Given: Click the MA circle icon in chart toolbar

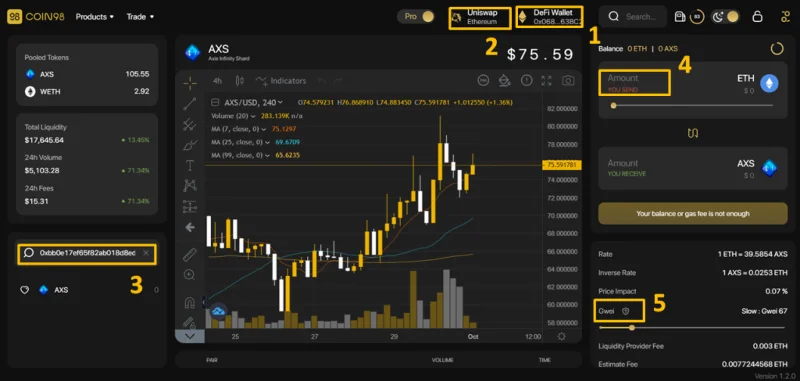Looking at the screenshot, I should point(483,80).
